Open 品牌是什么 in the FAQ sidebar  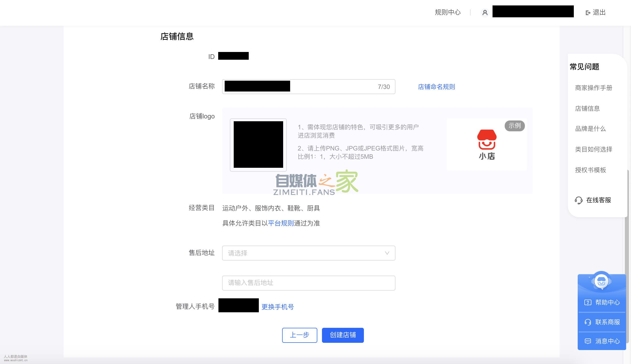click(590, 129)
